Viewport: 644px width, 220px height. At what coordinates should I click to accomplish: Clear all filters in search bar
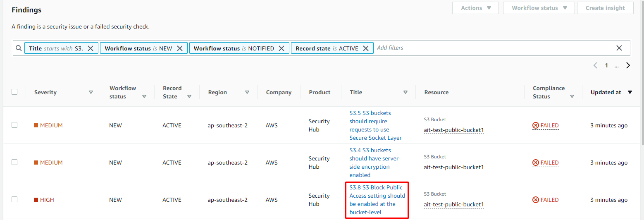click(619, 48)
